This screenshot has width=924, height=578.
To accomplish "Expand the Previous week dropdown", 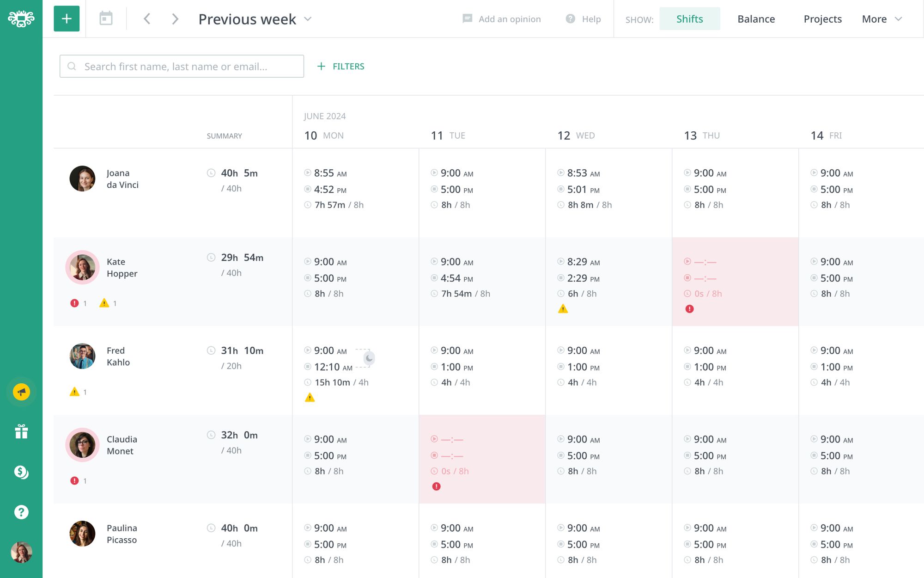I will (x=308, y=20).
